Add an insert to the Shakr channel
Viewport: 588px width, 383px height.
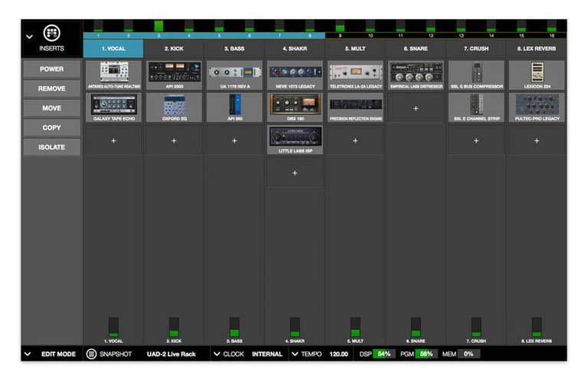(295, 173)
